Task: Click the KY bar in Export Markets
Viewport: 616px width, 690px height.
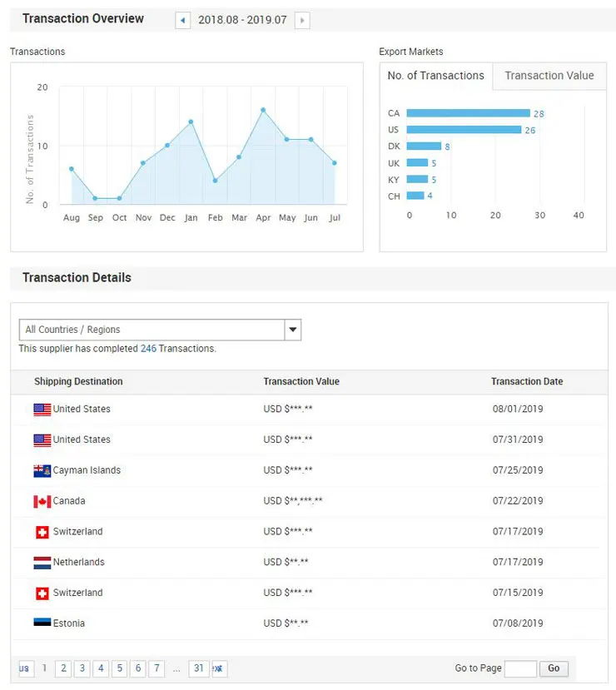Action: coord(417,179)
